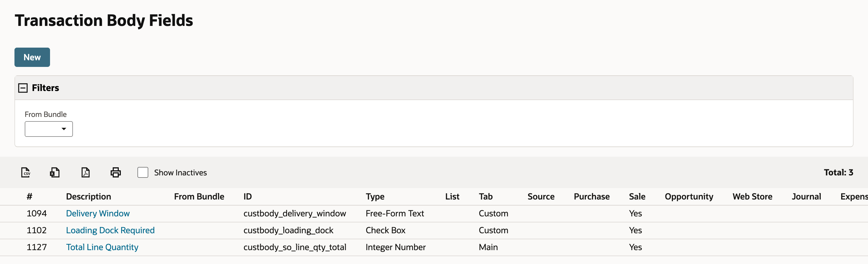868x264 pixels.
Task: Select the custbody_loading_dock ID cell
Action: click(288, 230)
